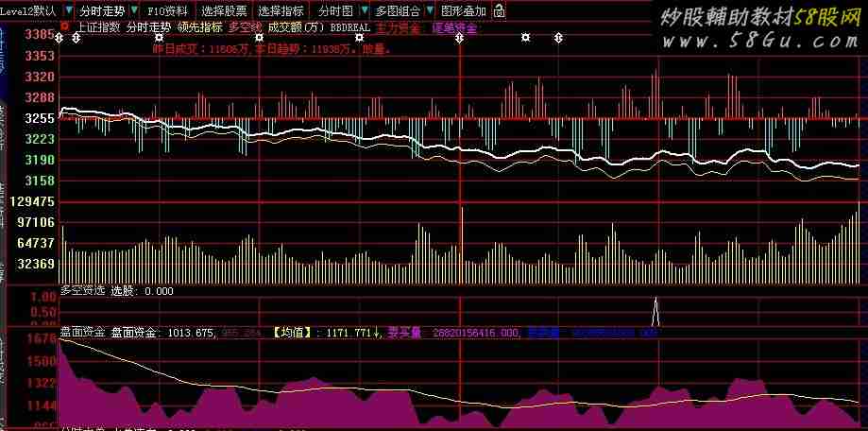Click the tallest volume bar spike
Image resolution: width=868 pixels, height=431 pixels.
click(x=462, y=245)
